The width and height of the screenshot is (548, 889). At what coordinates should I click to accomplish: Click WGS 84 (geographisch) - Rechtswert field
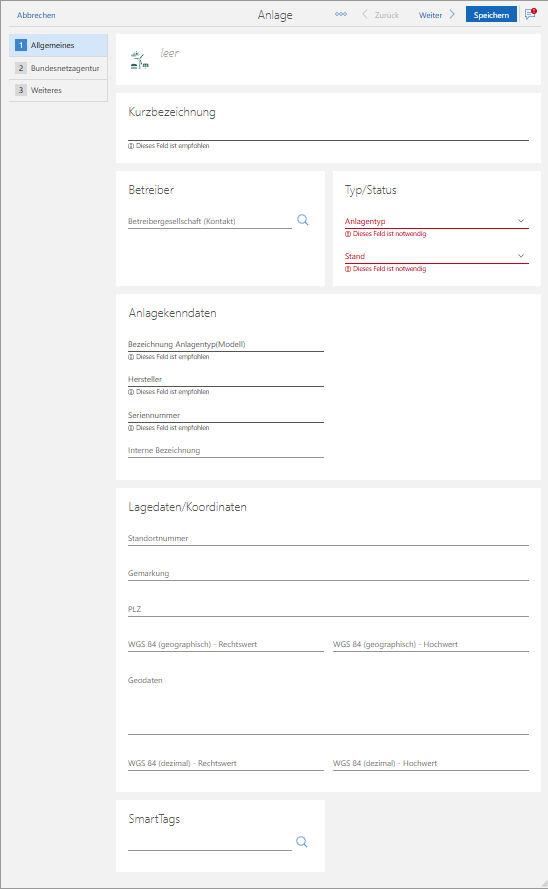(226, 644)
